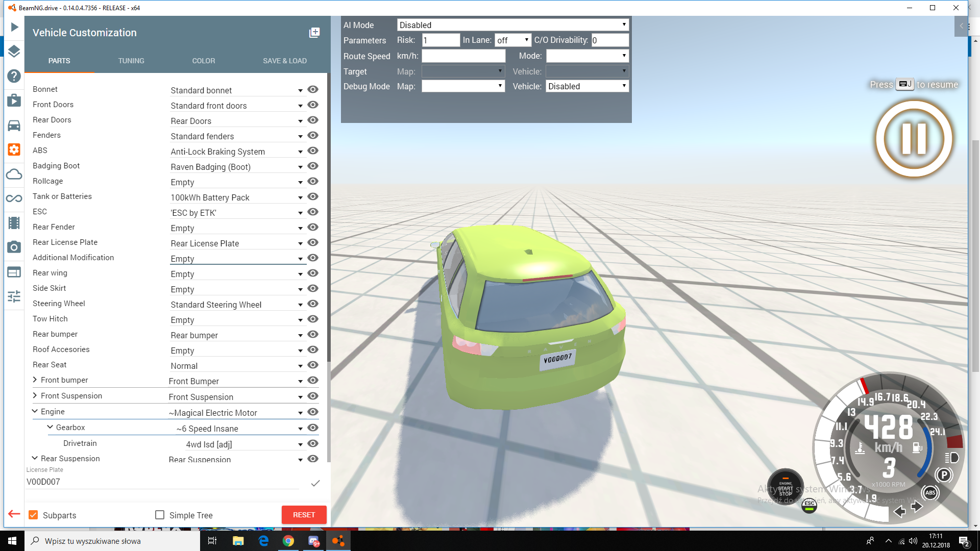Image resolution: width=980 pixels, height=551 pixels.
Task: Expand the Front Suspension subparts
Action: pos(35,395)
